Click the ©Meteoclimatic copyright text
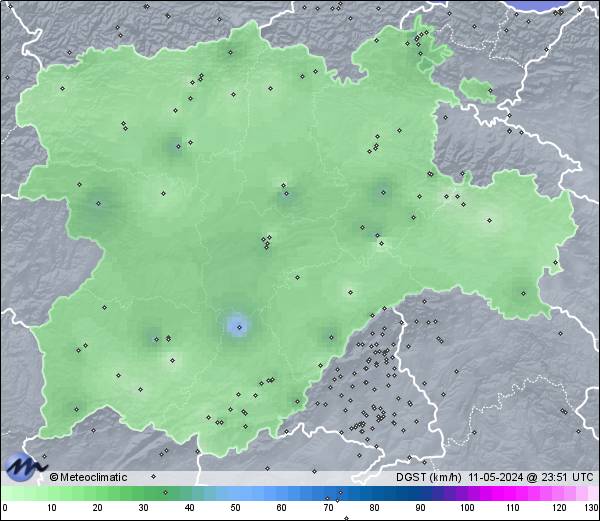 88,477
